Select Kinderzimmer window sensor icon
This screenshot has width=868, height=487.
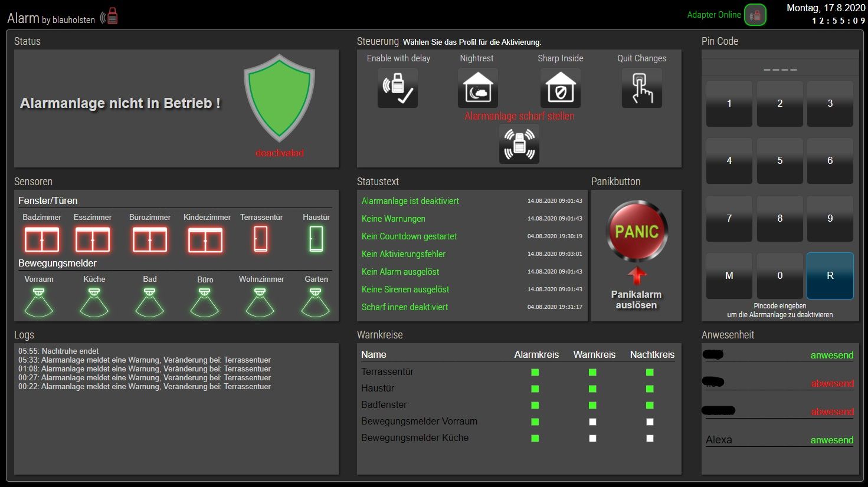[205, 240]
